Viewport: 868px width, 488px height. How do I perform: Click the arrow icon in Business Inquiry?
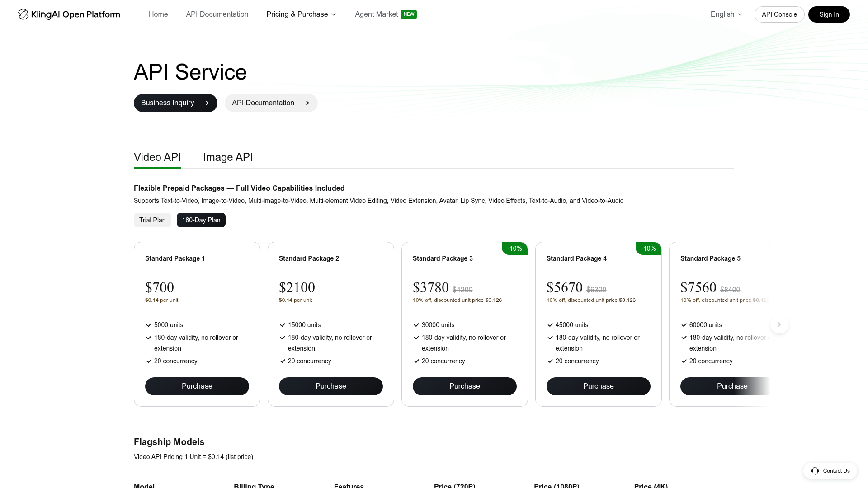coord(206,103)
